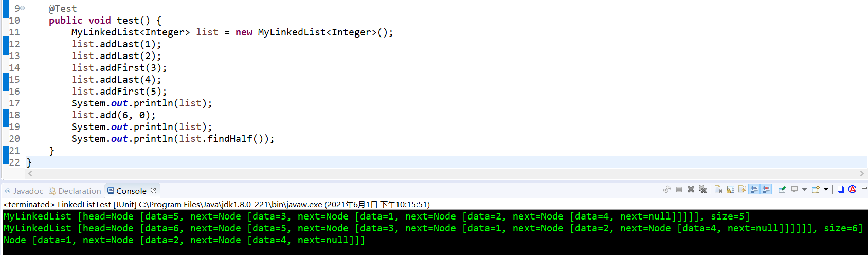Click the list.addFirst(5); line
The height and width of the screenshot is (255, 868).
coord(119,92)
